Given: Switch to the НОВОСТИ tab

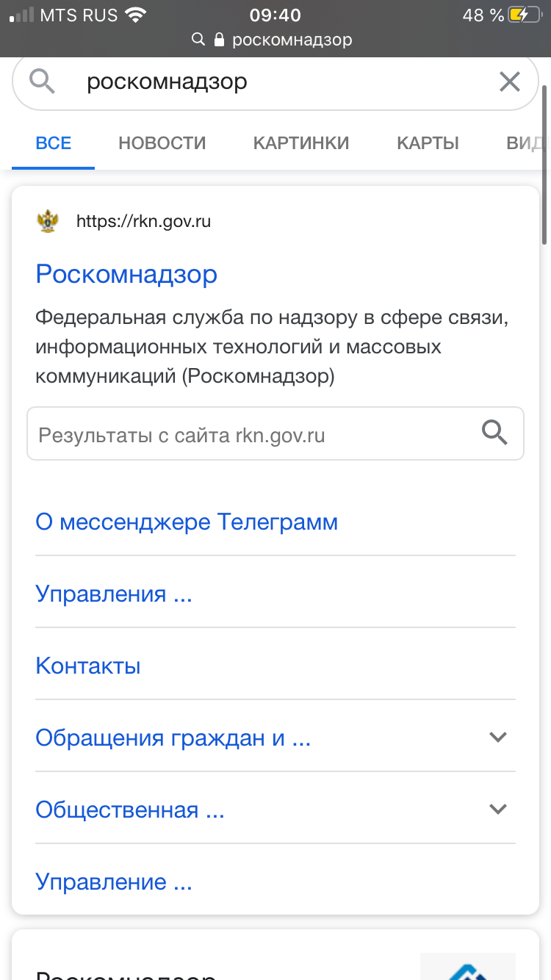Looking at the screenshot, I should (162, 143).
